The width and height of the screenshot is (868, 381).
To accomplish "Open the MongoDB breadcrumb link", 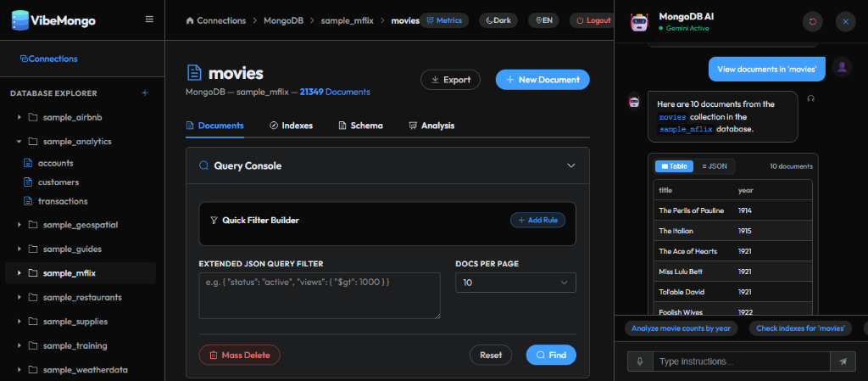I will 283,20.
